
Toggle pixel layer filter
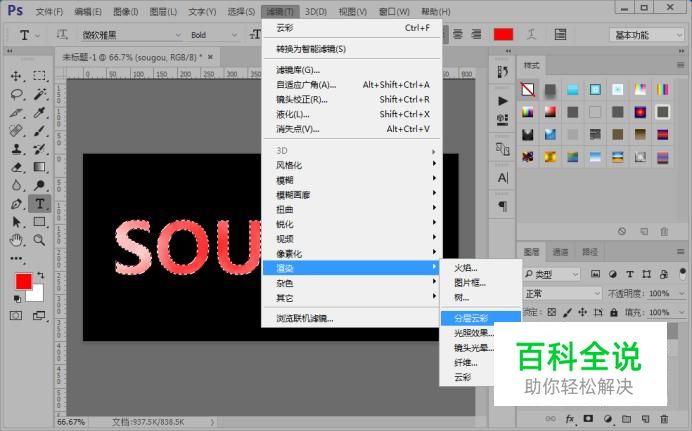click(x=595, y=274)
